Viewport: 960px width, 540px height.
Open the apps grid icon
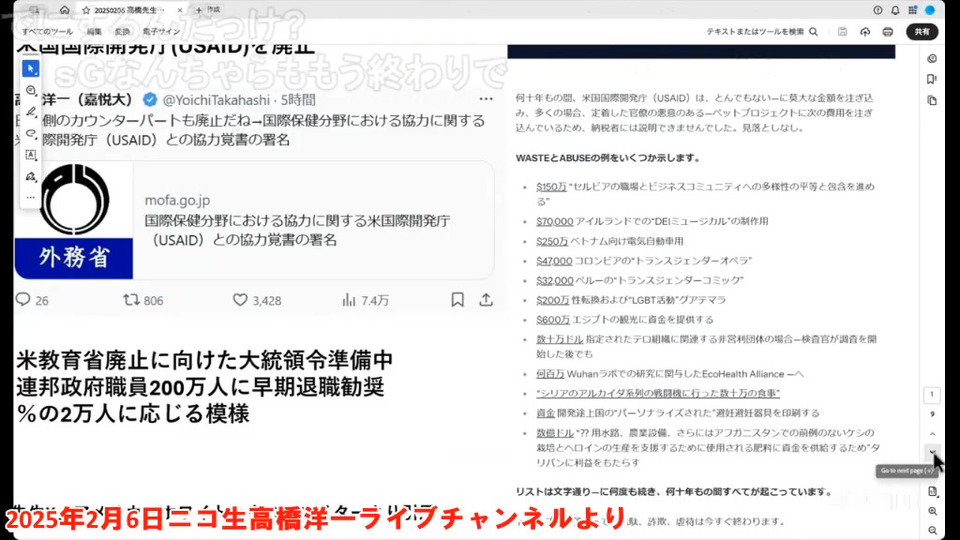(912, 10)
